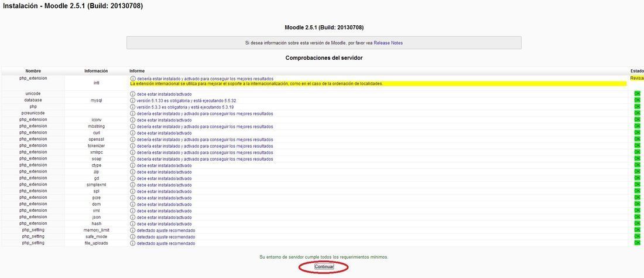Click the database name cell
644x278 pixels.
tap(33, 100)
